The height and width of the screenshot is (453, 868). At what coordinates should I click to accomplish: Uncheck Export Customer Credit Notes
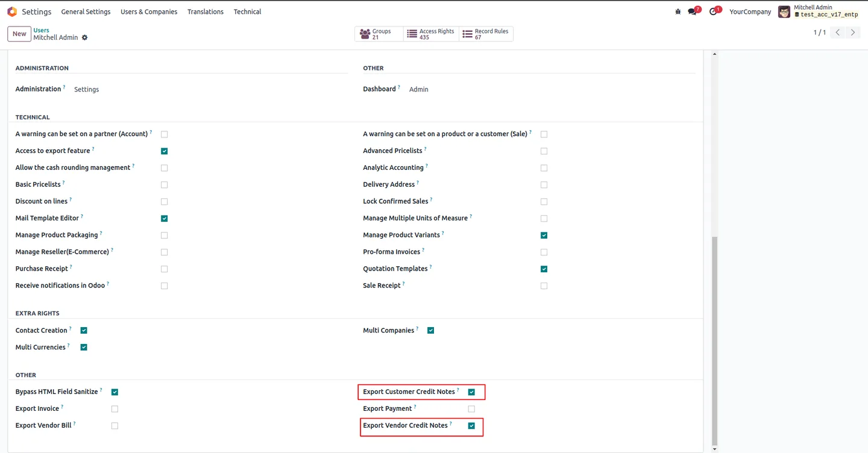coord(471,392)
